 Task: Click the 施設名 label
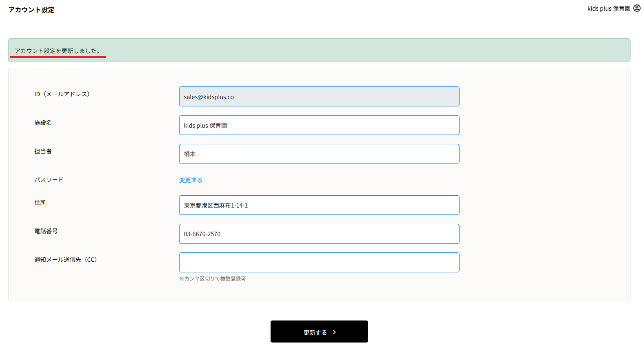coord(43,123)
